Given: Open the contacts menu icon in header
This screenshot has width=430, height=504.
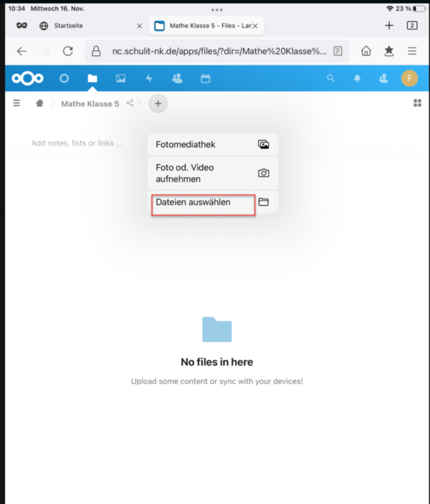Looking at the screenshot, I should pyautogui.click(x=383, y=78).
